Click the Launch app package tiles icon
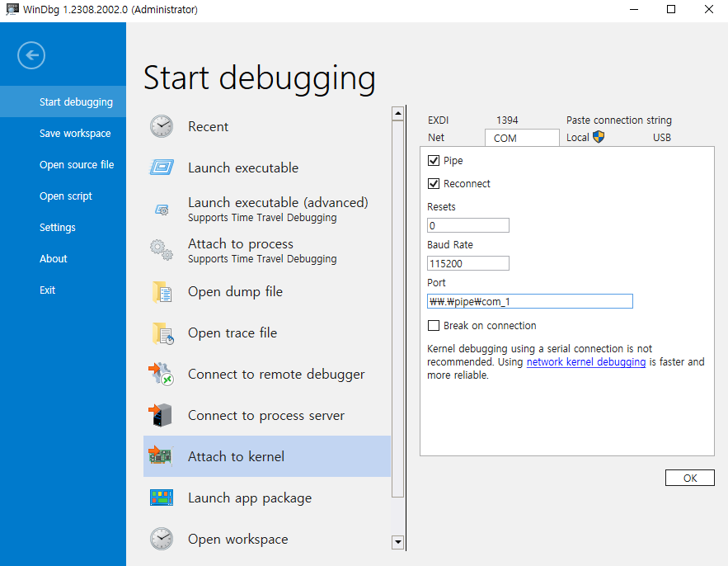728x566 pixels. click(x=162, y=498)
